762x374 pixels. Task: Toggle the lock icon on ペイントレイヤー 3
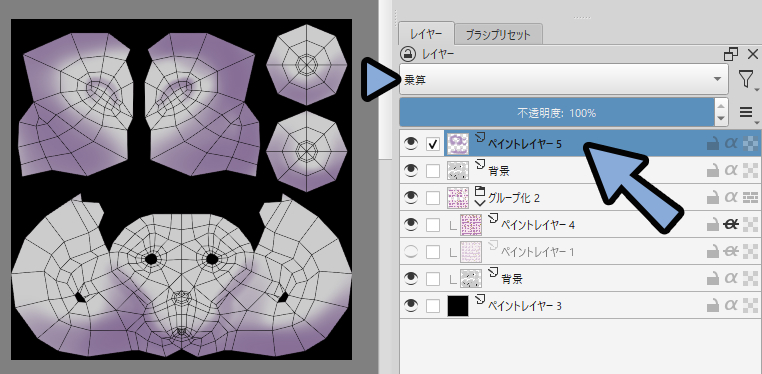(712, 306)
